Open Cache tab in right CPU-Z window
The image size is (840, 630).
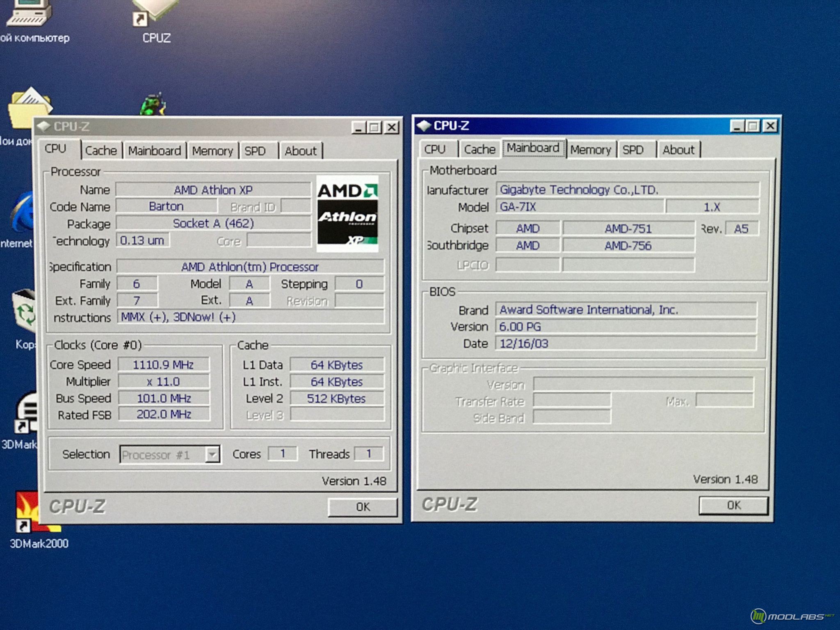tap(479, 149)
